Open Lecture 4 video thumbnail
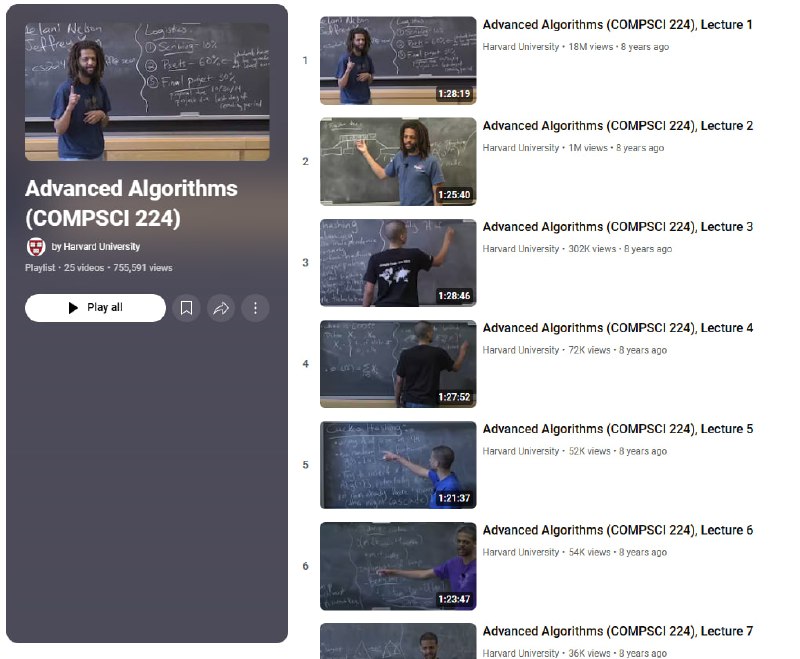The image size is (800, 659). click(x=398, y=364)
